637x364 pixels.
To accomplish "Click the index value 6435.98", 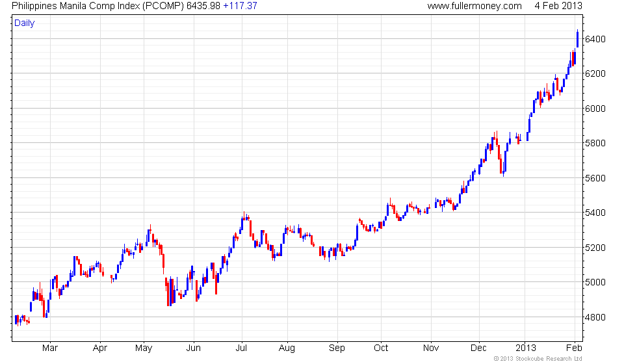I will (x=203, y=6).
